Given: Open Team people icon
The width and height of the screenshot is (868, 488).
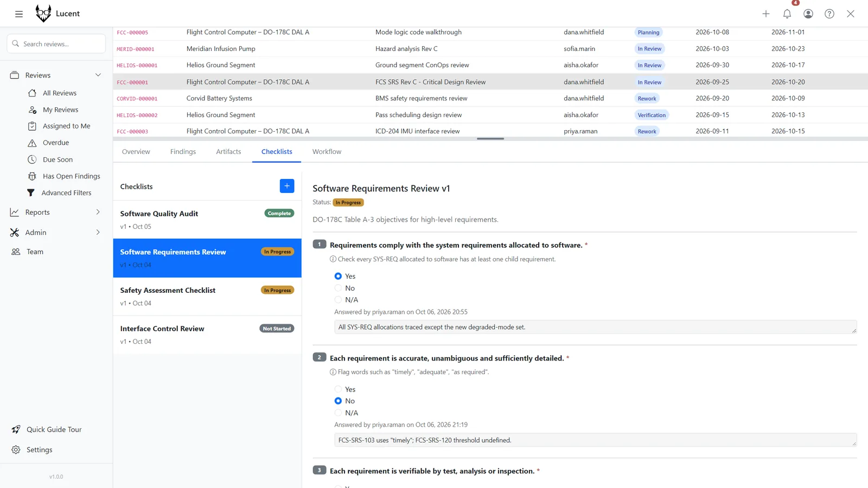Looking at the screenshot, I should (16, 252).
